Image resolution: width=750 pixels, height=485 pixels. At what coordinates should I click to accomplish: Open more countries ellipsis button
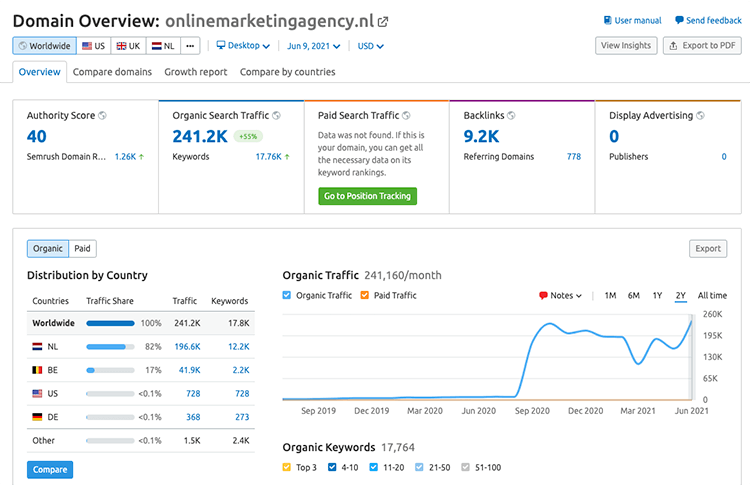click(x=190, y=46)
